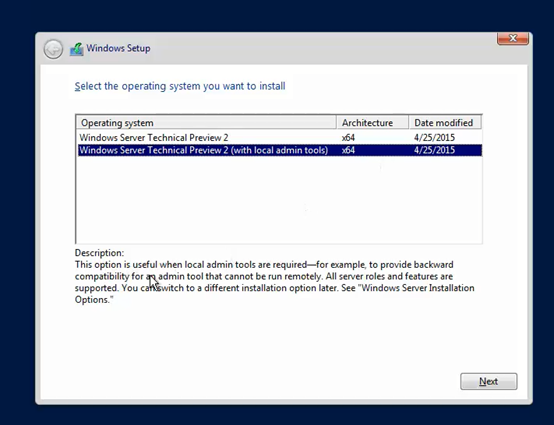The image size is (554, 425).
Task: Click the Select the operating system heading
Action: (x=180, y=86)
